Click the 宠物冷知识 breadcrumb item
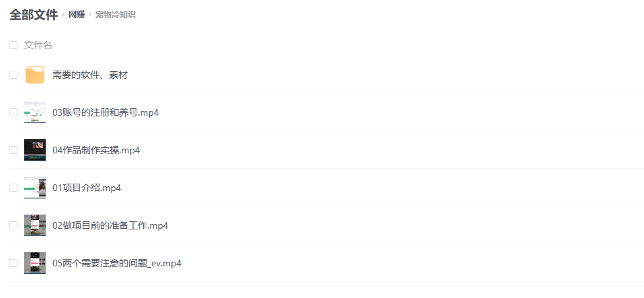This screenshot has width=644, height=298. 116,14
